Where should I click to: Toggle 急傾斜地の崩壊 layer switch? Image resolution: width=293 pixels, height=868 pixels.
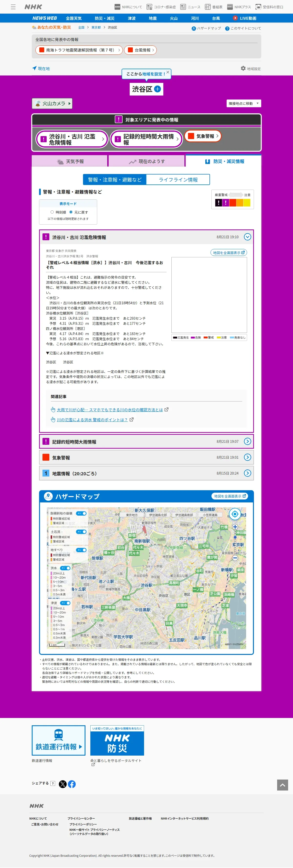tap(81, 513)
